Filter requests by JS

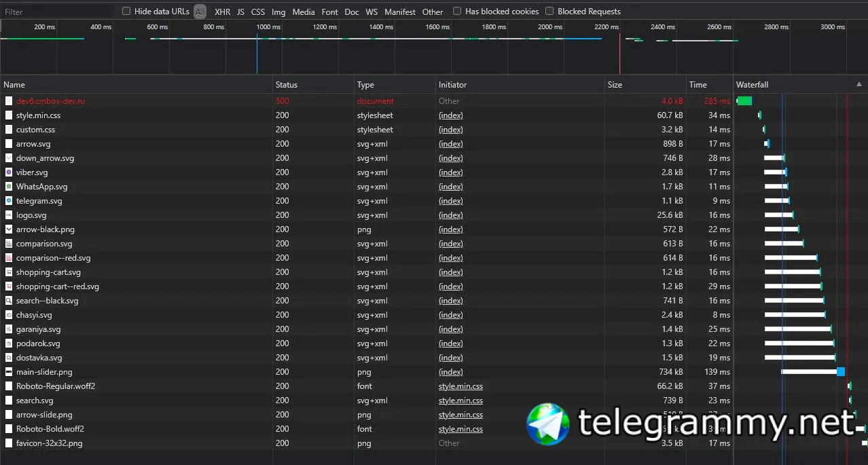[x=240, y=12]
